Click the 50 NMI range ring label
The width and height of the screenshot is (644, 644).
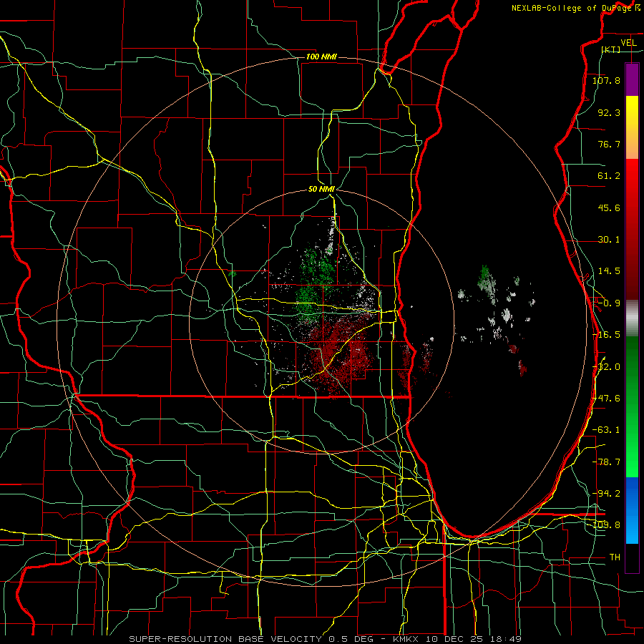(x=321, y=189)
